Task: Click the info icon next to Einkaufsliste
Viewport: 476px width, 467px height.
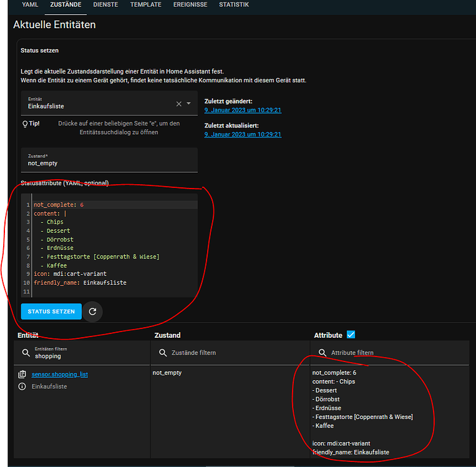Action: pos(22,386)
